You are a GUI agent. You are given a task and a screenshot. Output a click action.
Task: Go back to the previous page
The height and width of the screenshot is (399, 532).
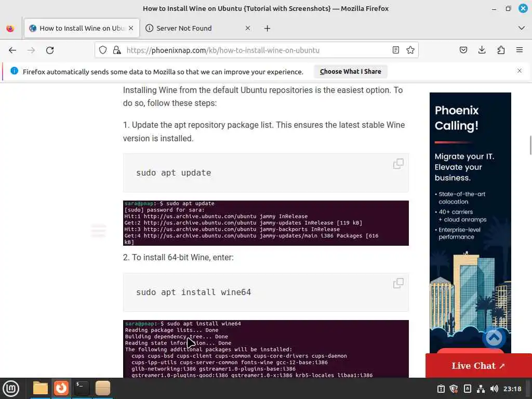[x=12, y=50]
